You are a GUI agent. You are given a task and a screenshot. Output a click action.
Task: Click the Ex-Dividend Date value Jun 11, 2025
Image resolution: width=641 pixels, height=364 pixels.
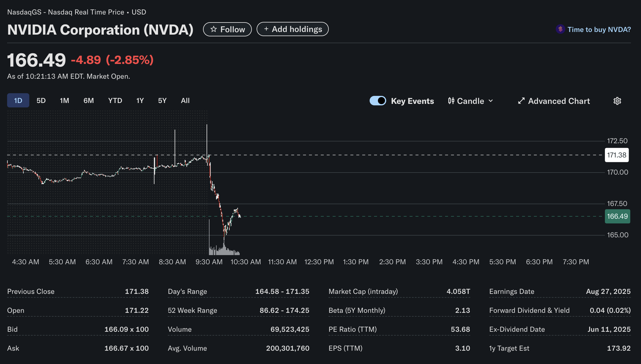tap(609, 329)
